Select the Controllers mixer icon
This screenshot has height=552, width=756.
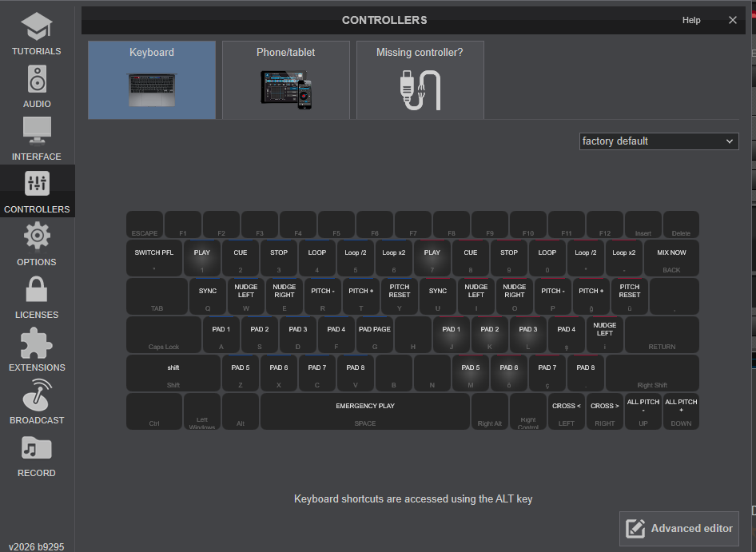(37, 184)
